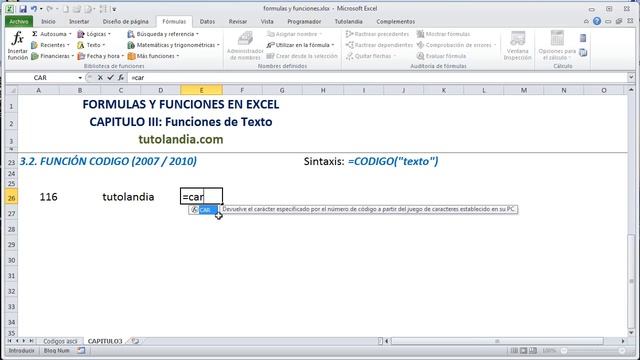Image resolution: width=640 pixels, height=360 pixels.
Task: Click Calcular ahora icon in Cálculo group
Action: [583, 38]
